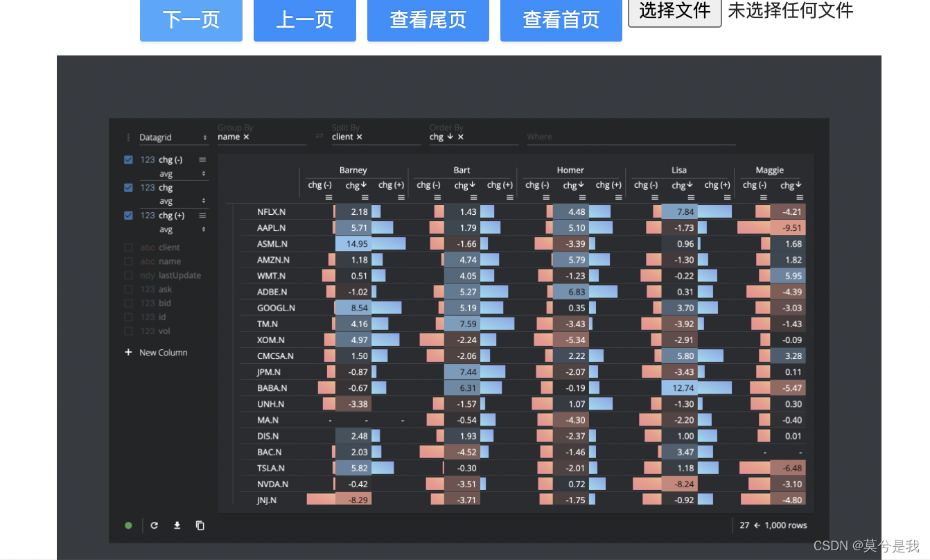Open column menu under Bart chg (+)
This screenshot has height=560, width=930.
coord(510,197)
